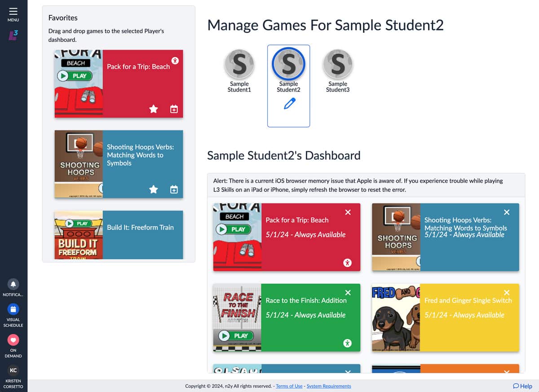The height and width of the screenshot is (392, 539).
Task: Click accessibility icon on Race to the Finish: Addition
Action: click(x=347, y=343)
